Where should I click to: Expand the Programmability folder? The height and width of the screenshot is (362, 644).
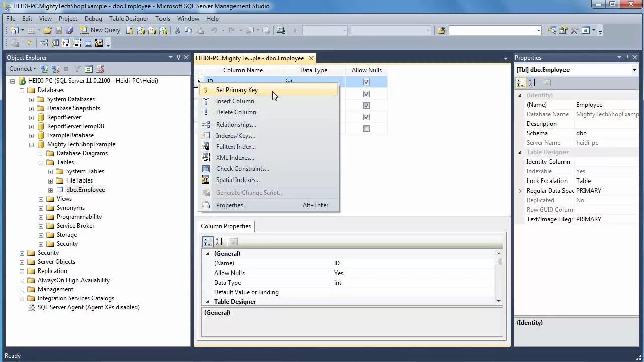point(41,217)
